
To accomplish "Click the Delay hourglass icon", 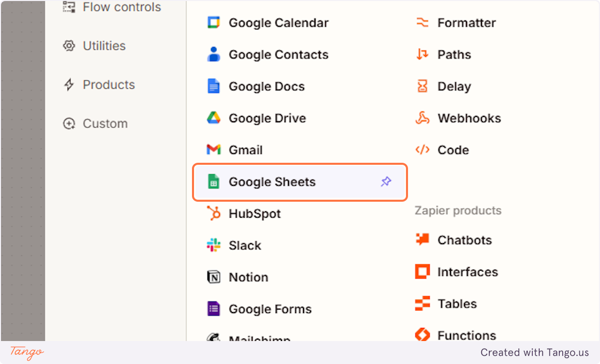I will tap(422, 86).
